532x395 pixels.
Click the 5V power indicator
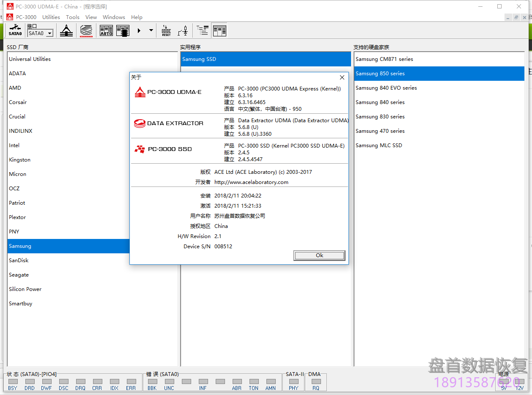coord(504,382)
